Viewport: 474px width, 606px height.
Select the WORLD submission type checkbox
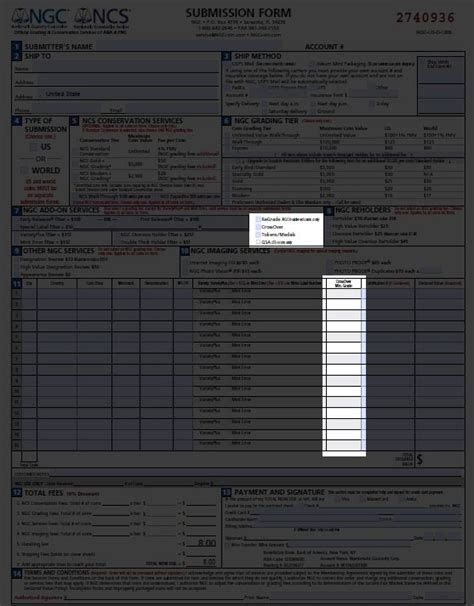click(x=25, y=170)
